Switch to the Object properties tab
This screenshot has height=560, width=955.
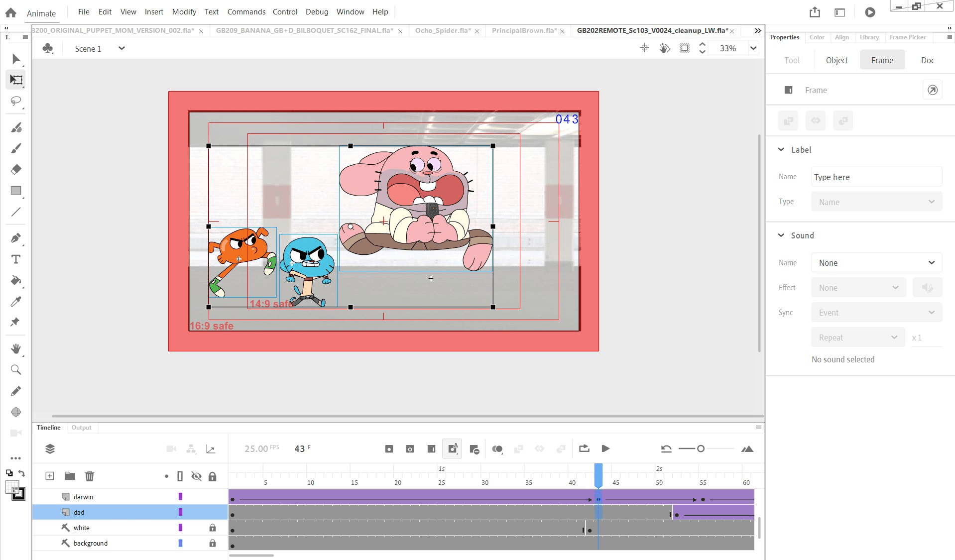pos(836,60)
